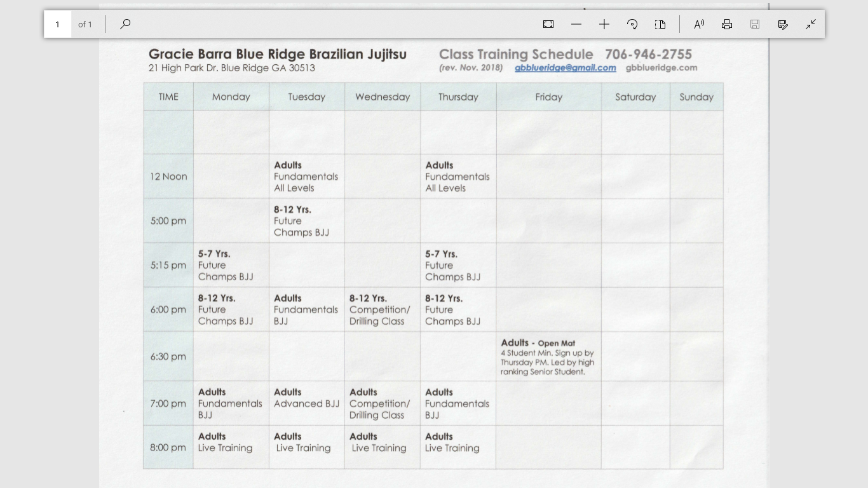Open the gbblueridge@gmail.com email link

pyautogui.click(x=565, y=68)
